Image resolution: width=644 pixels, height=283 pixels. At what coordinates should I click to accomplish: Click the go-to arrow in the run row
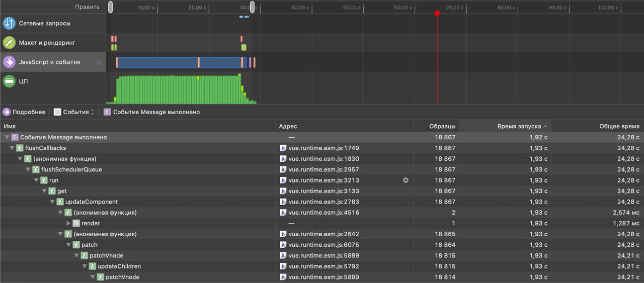coord(406,180)
